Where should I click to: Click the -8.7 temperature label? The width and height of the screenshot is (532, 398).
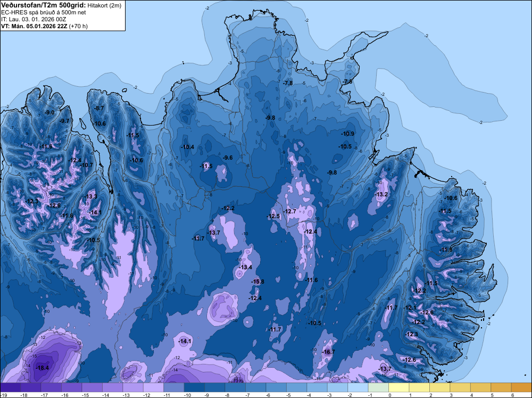point(99,108)
